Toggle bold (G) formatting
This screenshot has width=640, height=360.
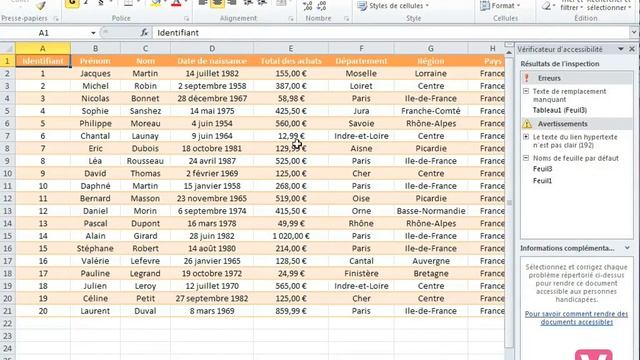[x=72, y=3]
